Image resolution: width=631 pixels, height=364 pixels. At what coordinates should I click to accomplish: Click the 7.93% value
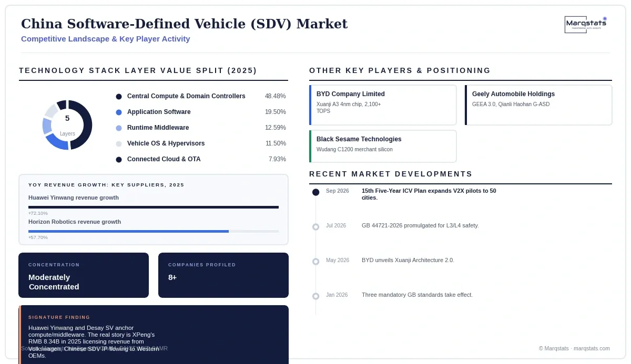[277, 159]
